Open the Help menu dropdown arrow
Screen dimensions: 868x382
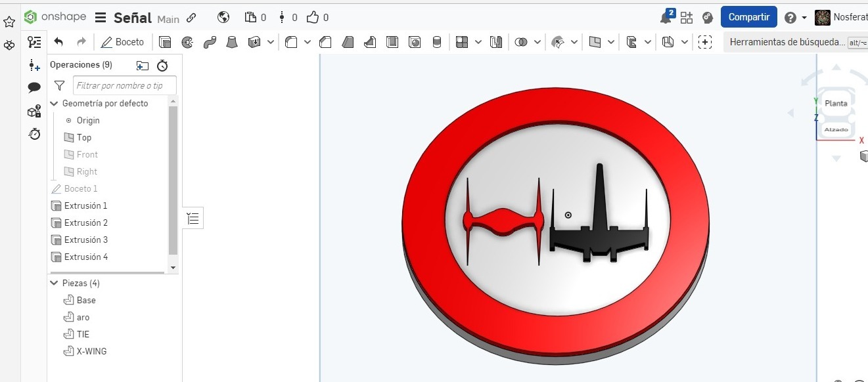pyautogui.click(x=804, y=18)
